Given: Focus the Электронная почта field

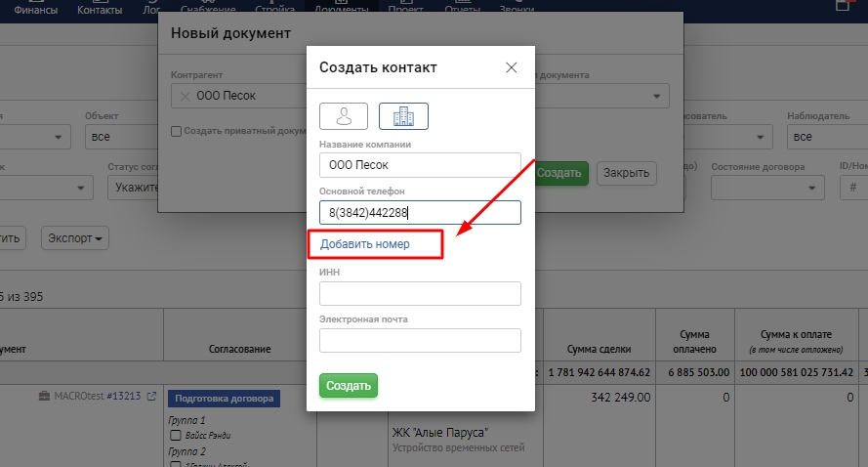Looking at the screenshot, I should pos(420,340).
